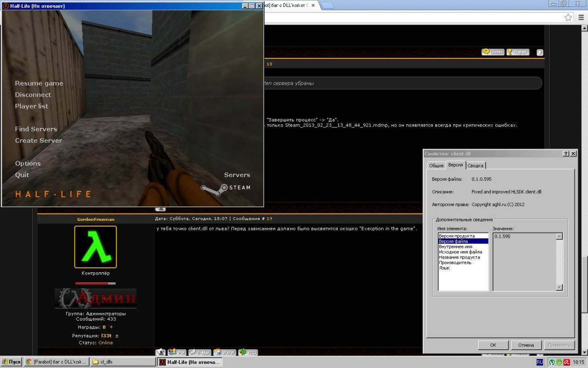
Task: Click Resume game in Half-Life menu
Action: click(x=39, y=83)
